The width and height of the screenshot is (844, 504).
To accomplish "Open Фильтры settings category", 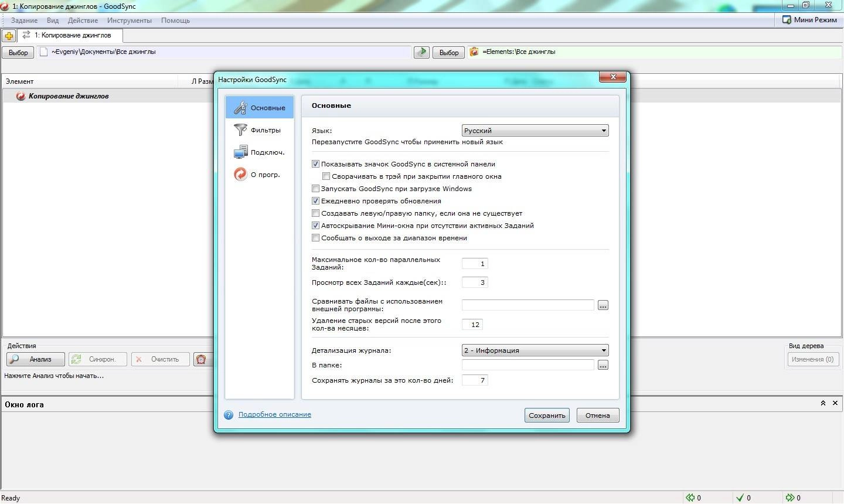I will pyautogui.click(x=260, y=130).
